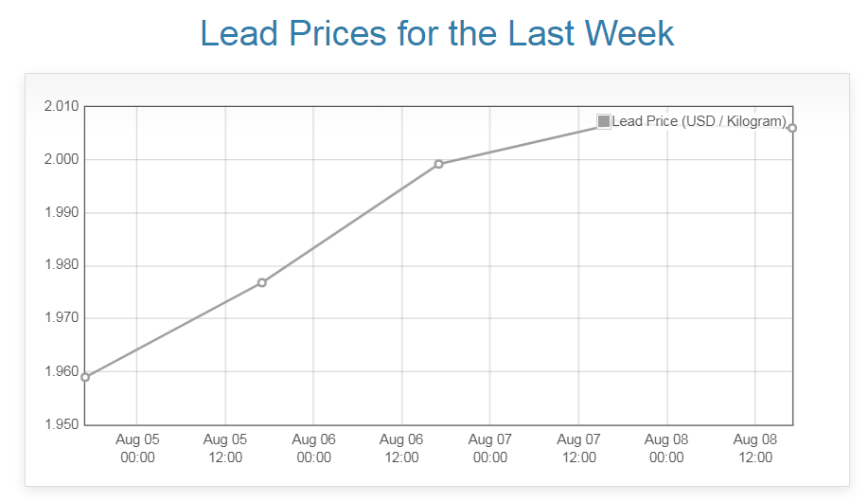Click the 2.010 y-axis value
The height and width of the screenshot is (502, 868).
pos(61,106)
